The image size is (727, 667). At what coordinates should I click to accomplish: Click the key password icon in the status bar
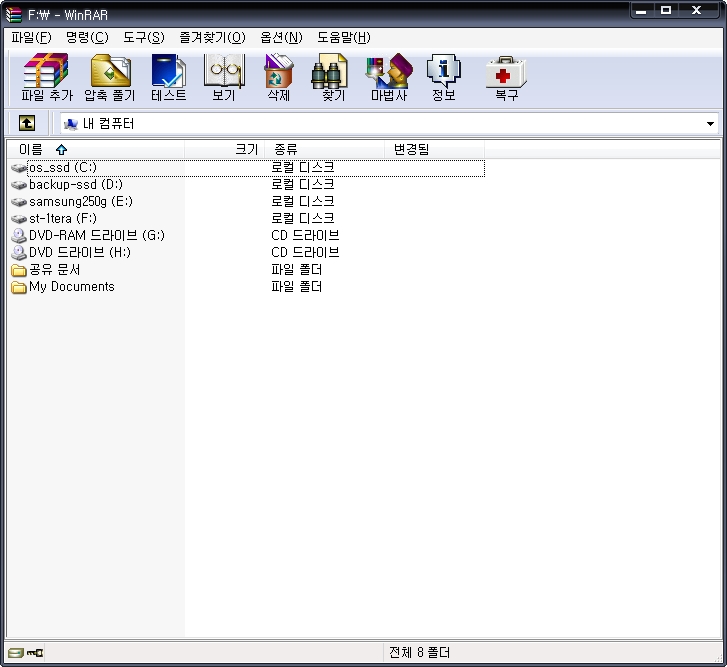(35, 653)
